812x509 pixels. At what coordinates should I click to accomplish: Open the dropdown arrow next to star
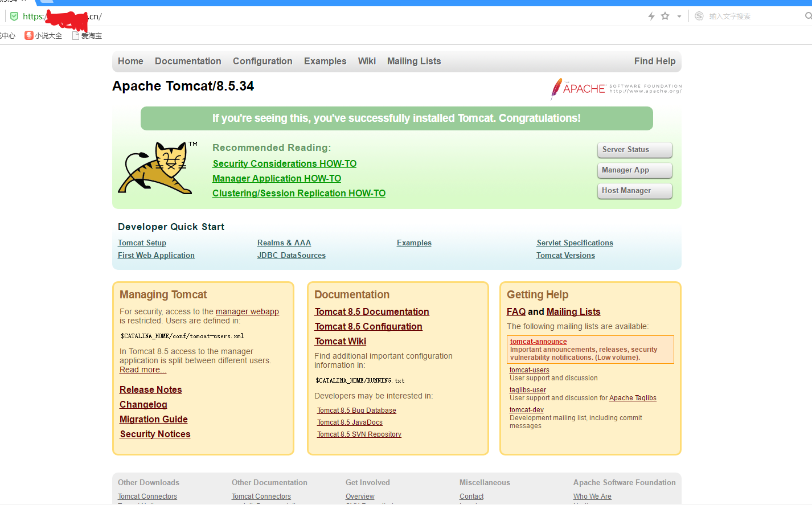point(679,17)
